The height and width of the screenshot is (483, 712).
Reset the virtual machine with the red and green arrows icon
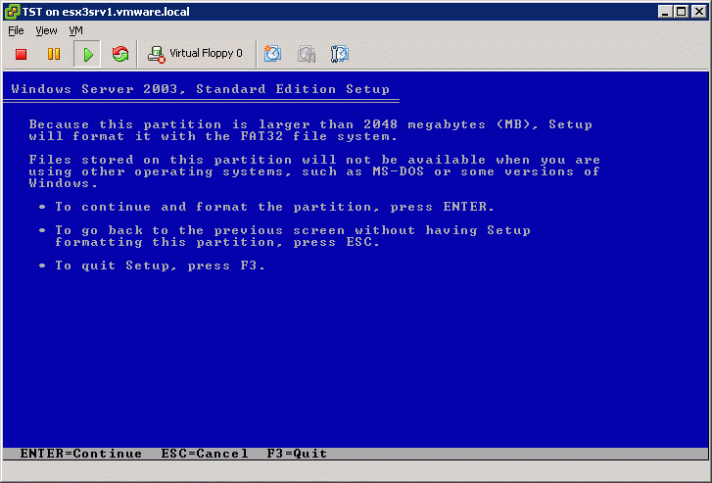tap(120, 54)
